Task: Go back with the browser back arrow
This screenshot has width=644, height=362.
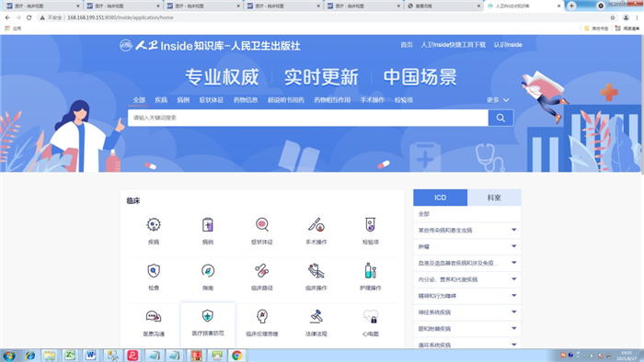Action: [x=7, y=17]
